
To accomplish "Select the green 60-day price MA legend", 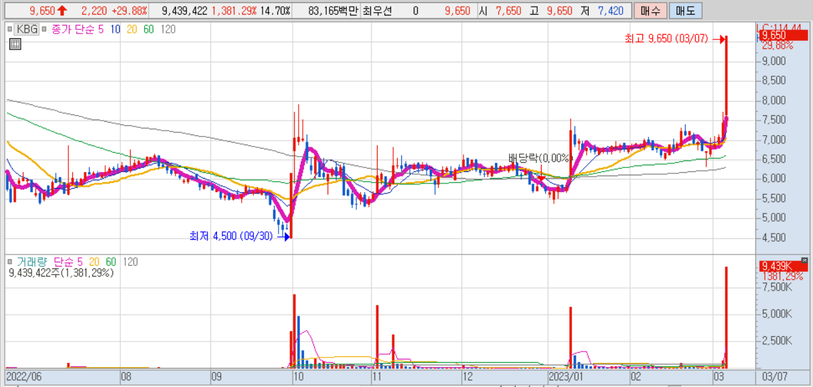I will coord(148,30).
